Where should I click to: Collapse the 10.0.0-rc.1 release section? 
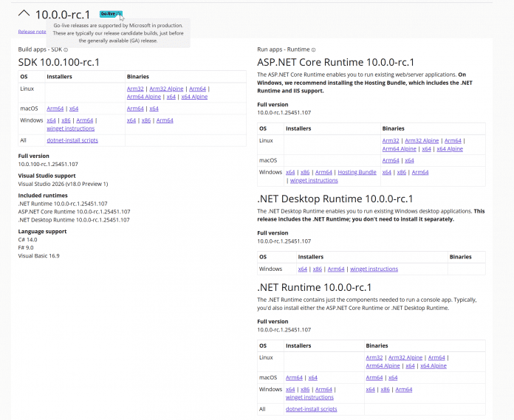[x=24, y=13]
